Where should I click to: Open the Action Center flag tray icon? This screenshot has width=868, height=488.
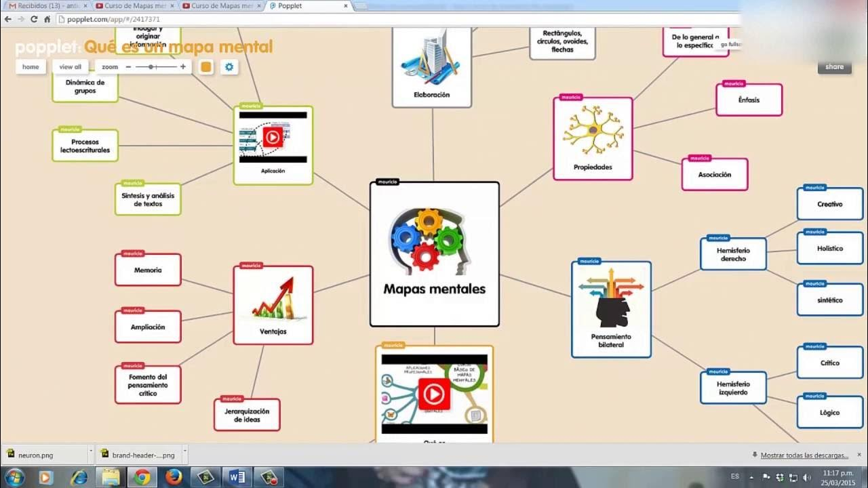(x=766, y=477)
